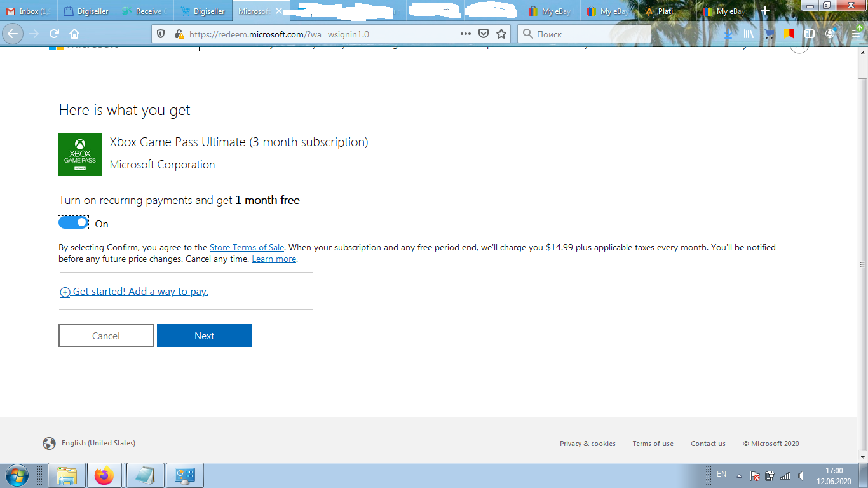Screen dimensions: 868x488
Task: Go back to the previous page
Action: point(14,34)
